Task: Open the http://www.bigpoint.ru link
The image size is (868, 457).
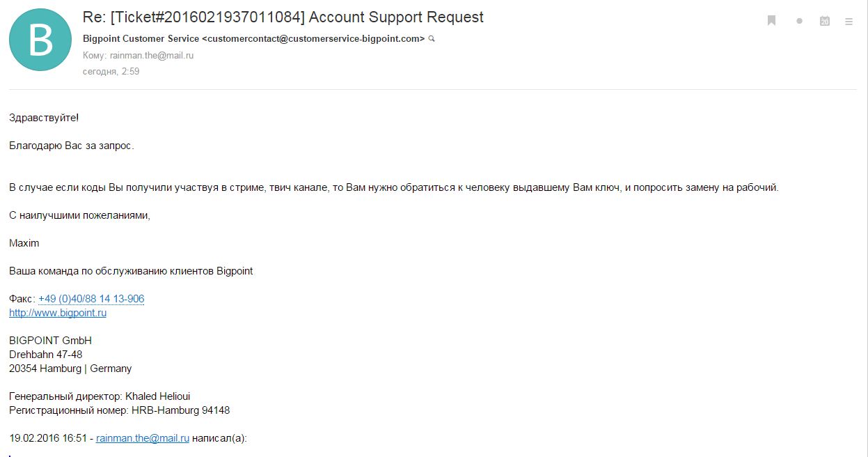Action: (x=58, y=313)
